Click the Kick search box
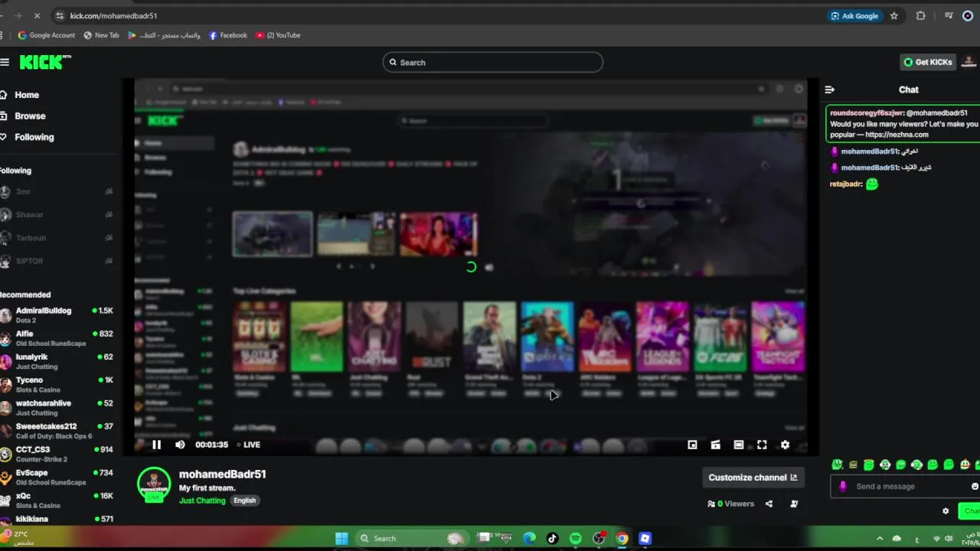 click(x=493, y=63)
